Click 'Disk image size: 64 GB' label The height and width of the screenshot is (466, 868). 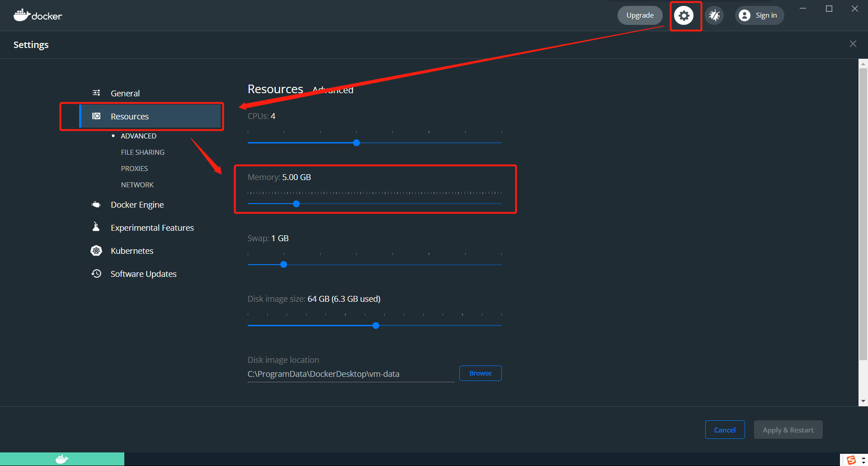pyautogui.click(x=314, y=299)
